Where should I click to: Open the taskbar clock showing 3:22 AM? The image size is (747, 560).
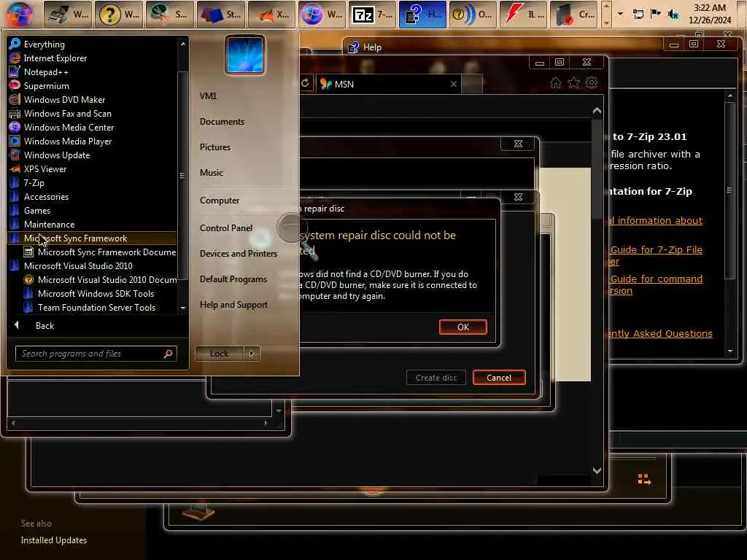tap(709, 14)
